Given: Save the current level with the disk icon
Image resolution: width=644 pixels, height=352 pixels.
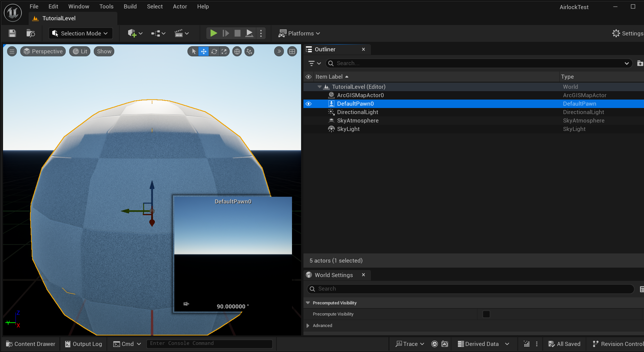Looking at the screenshot, I should click(x=12, y=33).
